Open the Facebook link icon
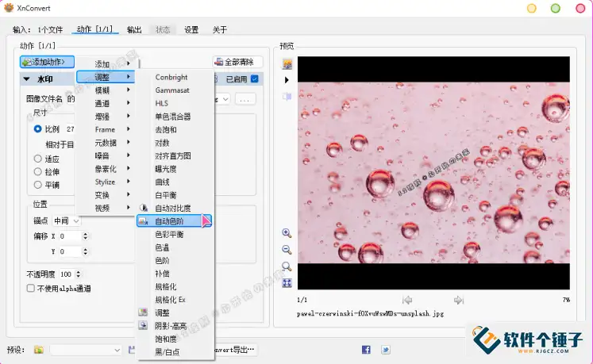593x364 pixels. (366, 349)
